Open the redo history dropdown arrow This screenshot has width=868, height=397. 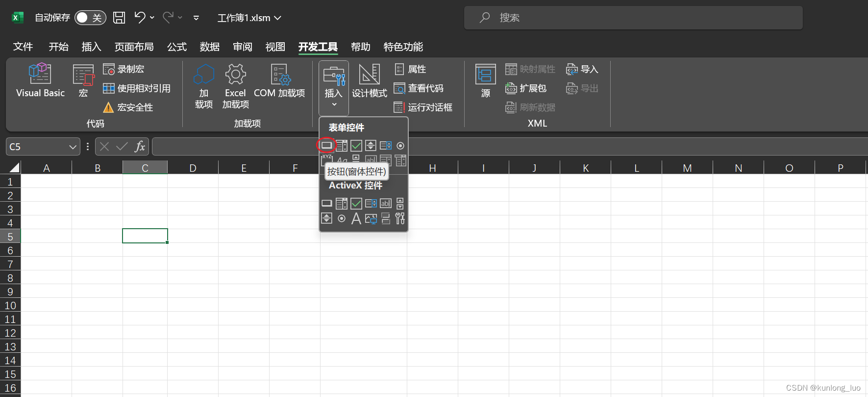pos(180,18)
